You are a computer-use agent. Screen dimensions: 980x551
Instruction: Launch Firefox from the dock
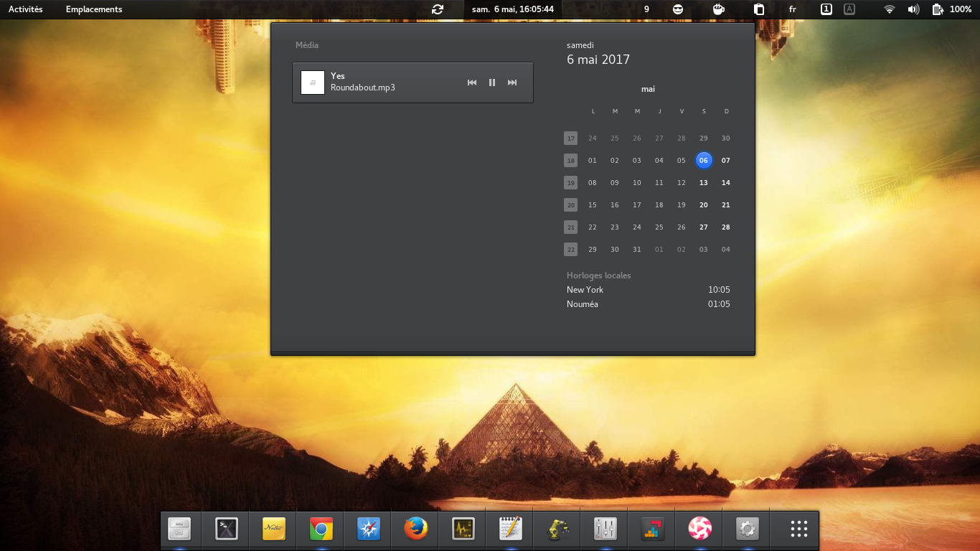tap(415, 529)
